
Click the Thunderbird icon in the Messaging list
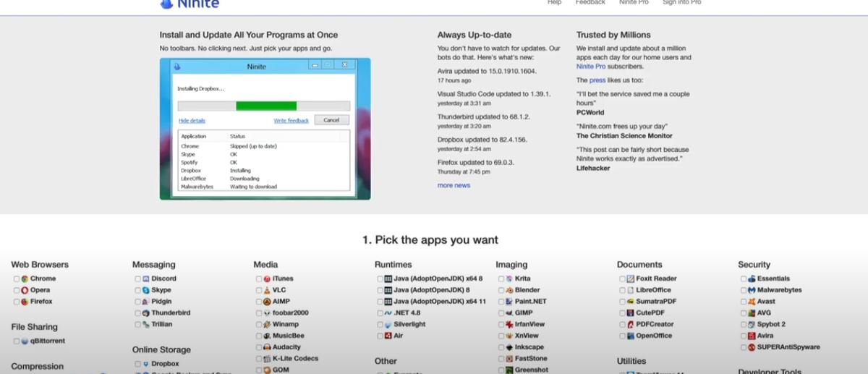(x=146, y=313)
